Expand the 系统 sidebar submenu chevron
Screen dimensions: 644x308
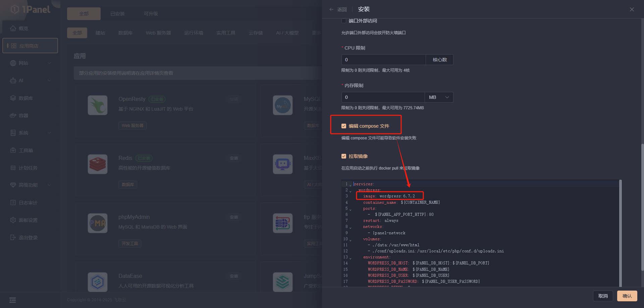pos(50,133)
